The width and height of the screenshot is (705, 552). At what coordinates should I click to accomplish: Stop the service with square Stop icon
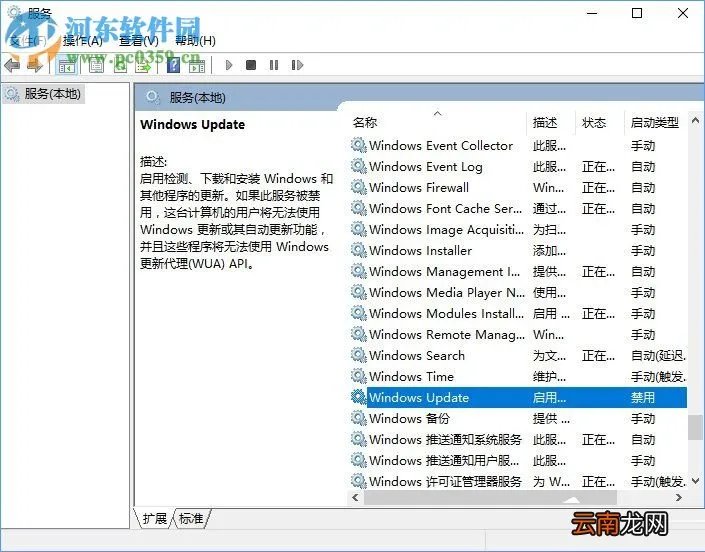click(x=251, y=66)
